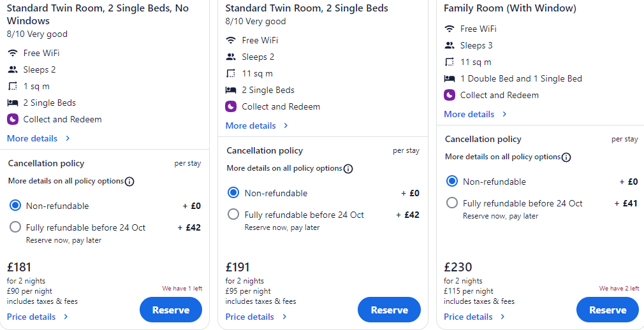Open More details for middle Standard Twin Room

pos(256,126)
